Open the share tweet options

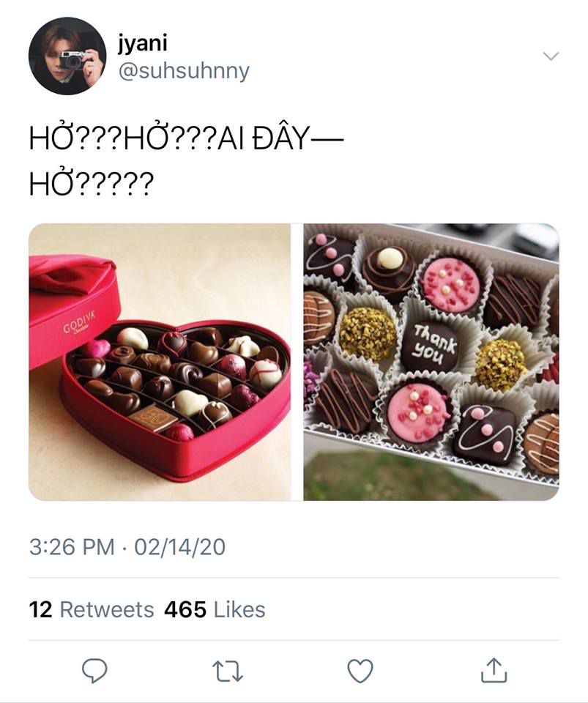point(493,670)
